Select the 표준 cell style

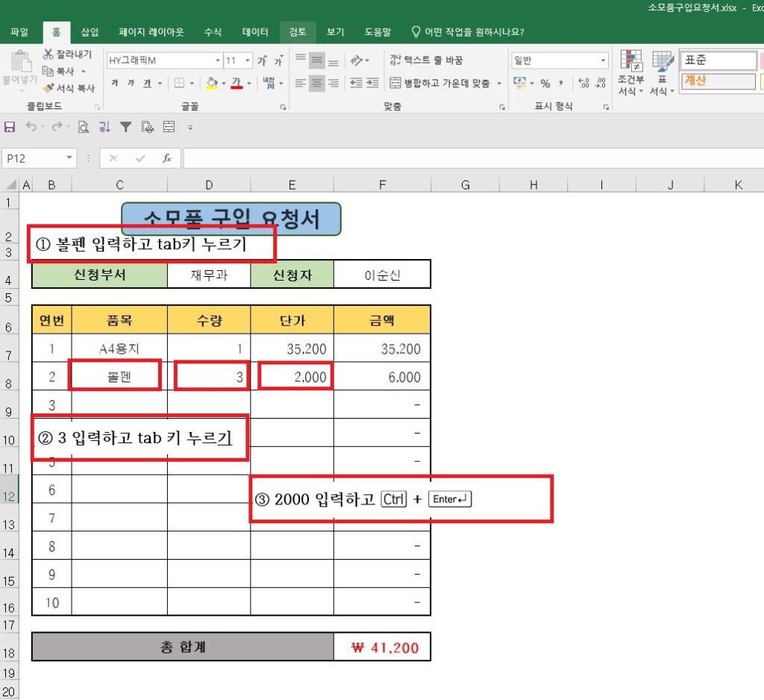718,60
